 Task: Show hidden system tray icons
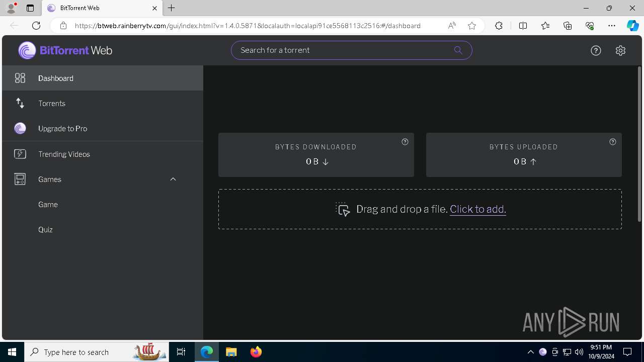pyautogui.click(x=530, y=352)
